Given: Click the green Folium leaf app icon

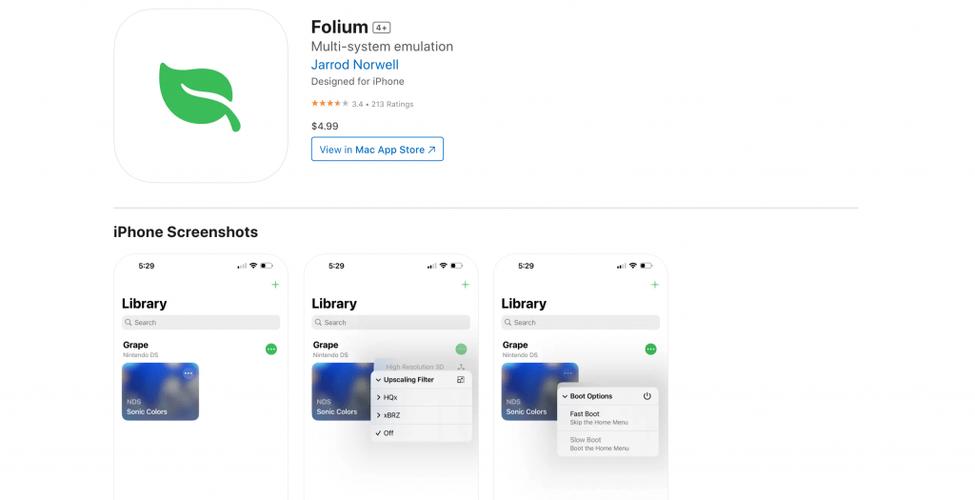Looking at the screenshot, I should (200, 96).
